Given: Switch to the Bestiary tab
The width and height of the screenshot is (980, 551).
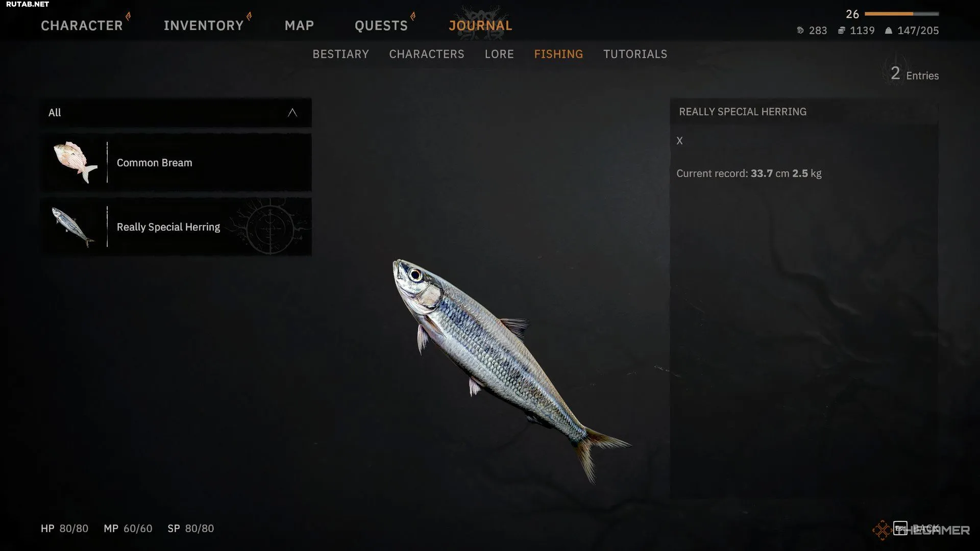Looking at the screenshot, I should 340,54.
